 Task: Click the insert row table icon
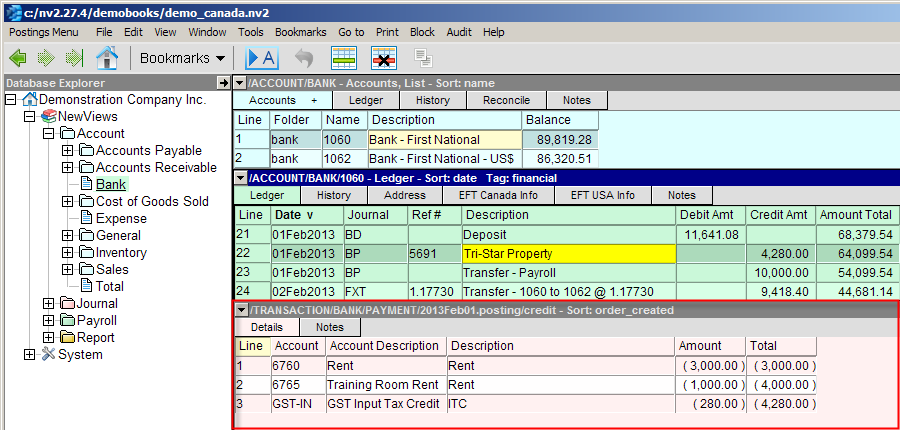(344, 58)
